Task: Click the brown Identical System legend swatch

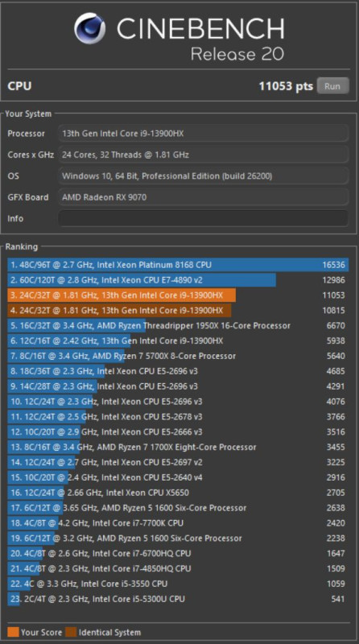Action: click(71, 632)
